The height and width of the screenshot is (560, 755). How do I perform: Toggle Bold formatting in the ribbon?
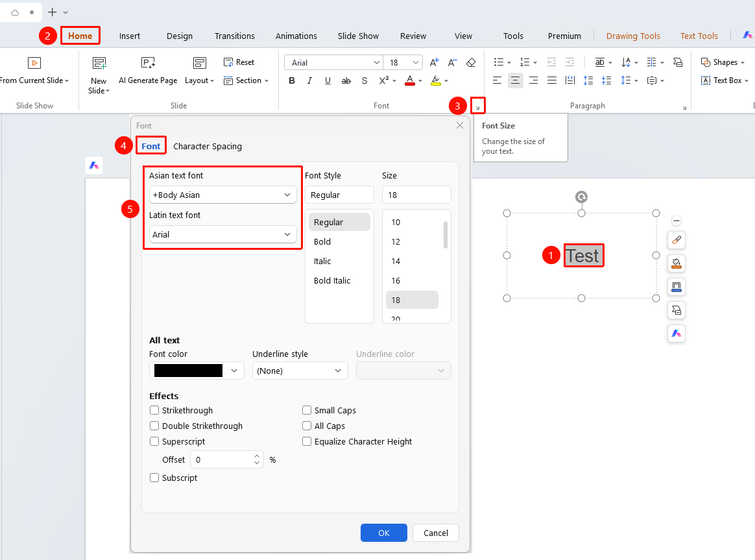coord(292,81)
